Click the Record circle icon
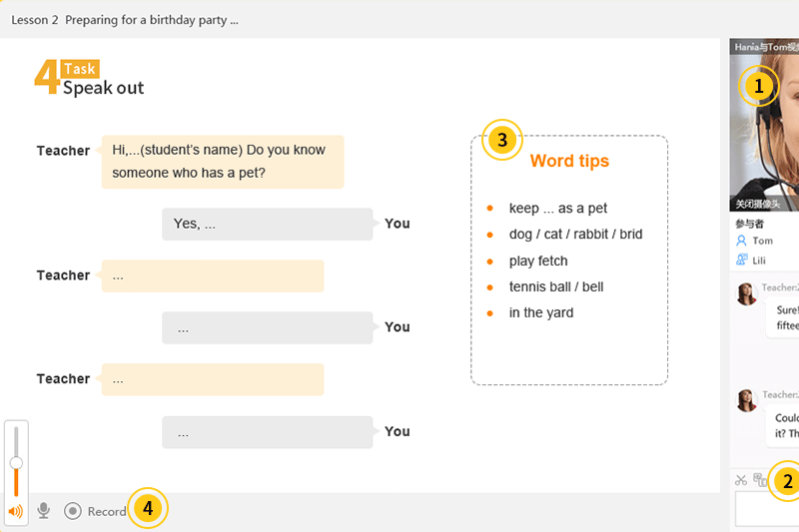799x532 pixels. coord(72,511)
